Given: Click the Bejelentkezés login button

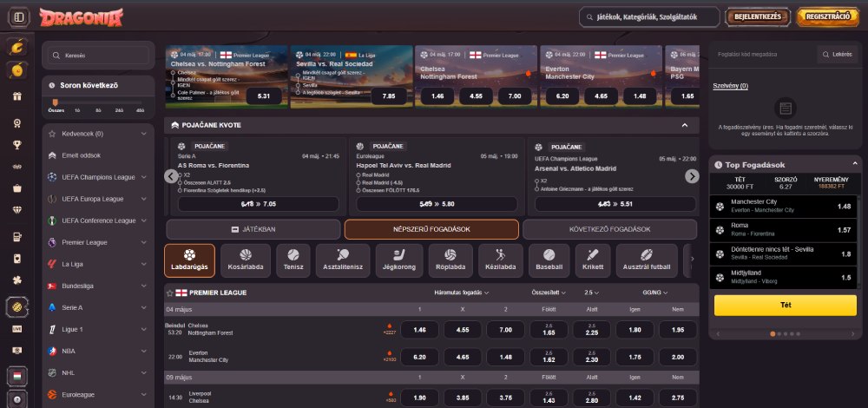Looking at the screenshot, I should (x=757, y=17).
